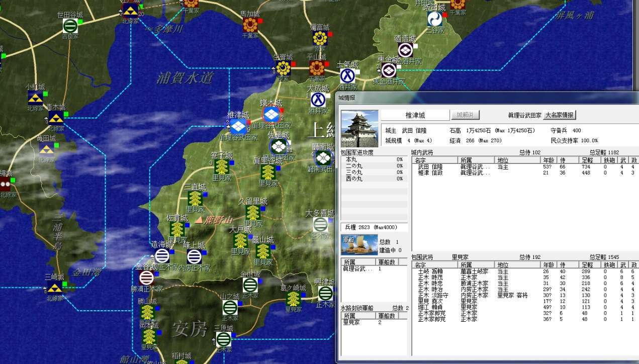Click the 世田谷城 castle crest
This screenshot has width=639, height=364.
[x=70, y=26]
